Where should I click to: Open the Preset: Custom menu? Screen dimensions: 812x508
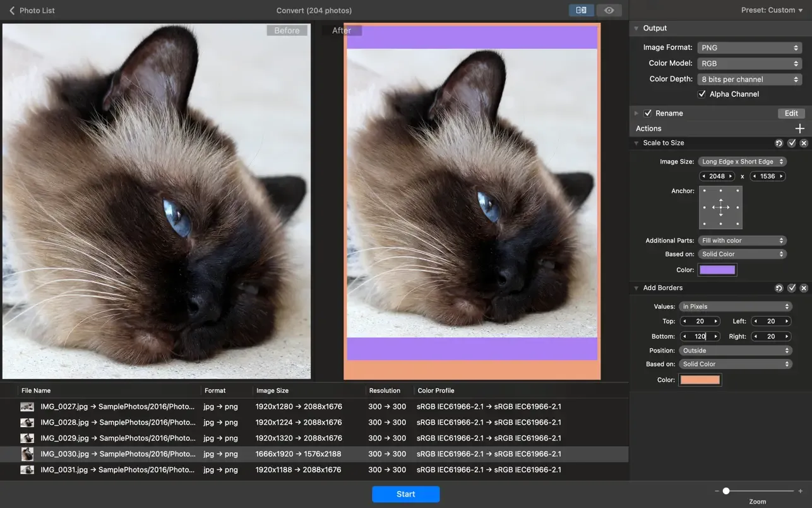772,10
